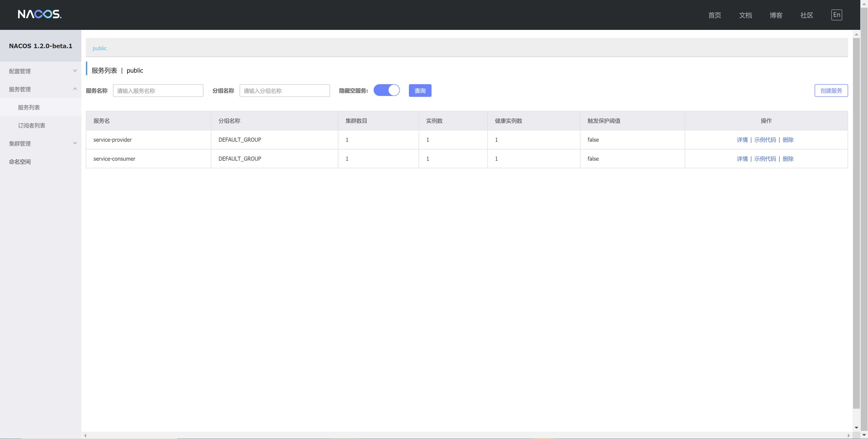Click the 查询 button
The image size is (868, 439).
click(x=420, y=91)
